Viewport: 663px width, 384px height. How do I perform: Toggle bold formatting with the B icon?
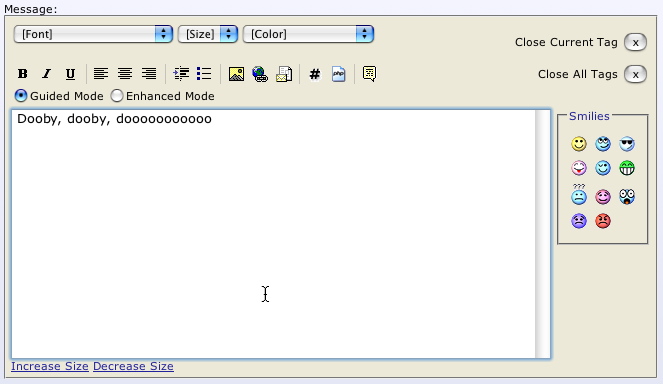(x=23, y=74)
